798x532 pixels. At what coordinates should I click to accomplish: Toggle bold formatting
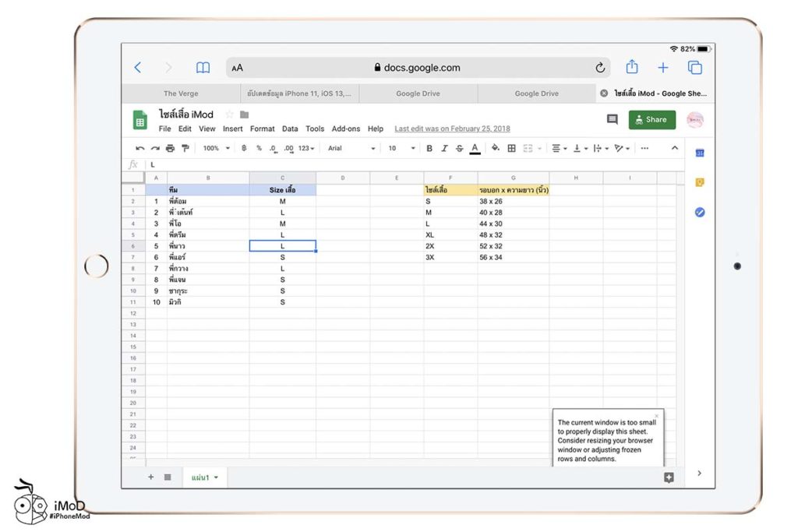pos(429,148)
